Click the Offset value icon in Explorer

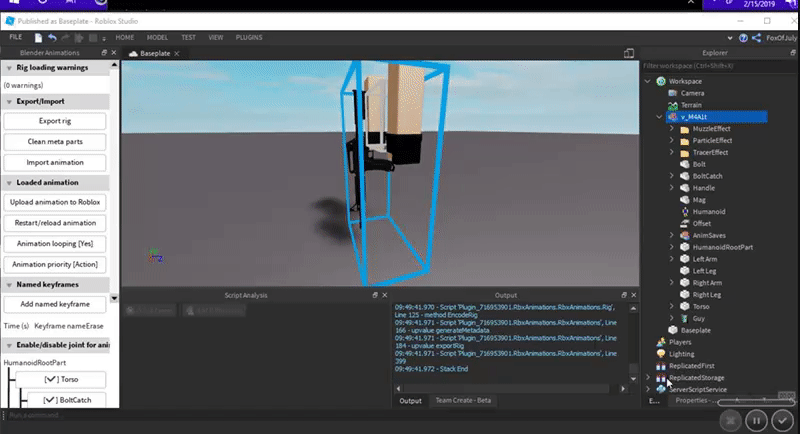685,223
